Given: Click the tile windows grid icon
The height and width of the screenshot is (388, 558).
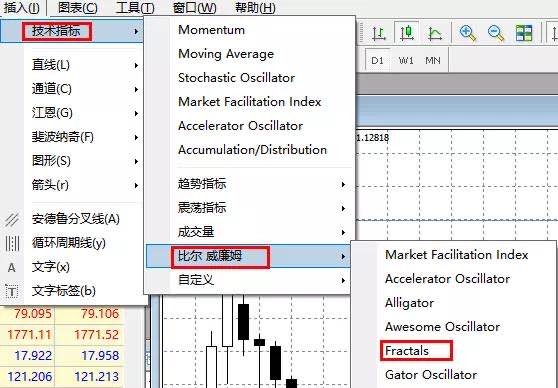Looking at the screenshot, I should click(524, 33).
